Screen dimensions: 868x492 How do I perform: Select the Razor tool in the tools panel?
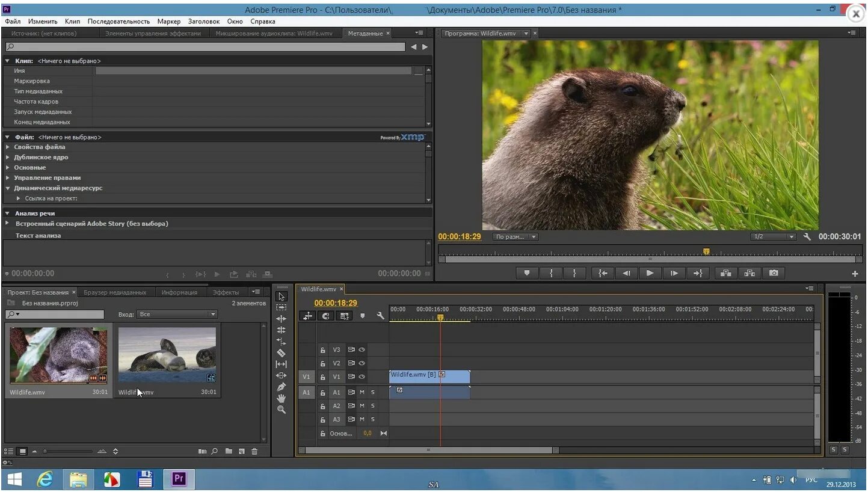coord(281,353)
